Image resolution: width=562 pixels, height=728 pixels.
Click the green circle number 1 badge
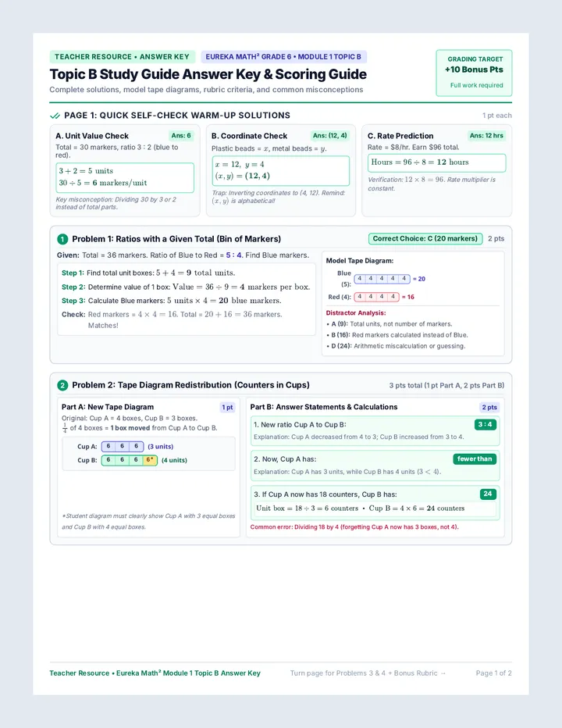coord(62,239)
